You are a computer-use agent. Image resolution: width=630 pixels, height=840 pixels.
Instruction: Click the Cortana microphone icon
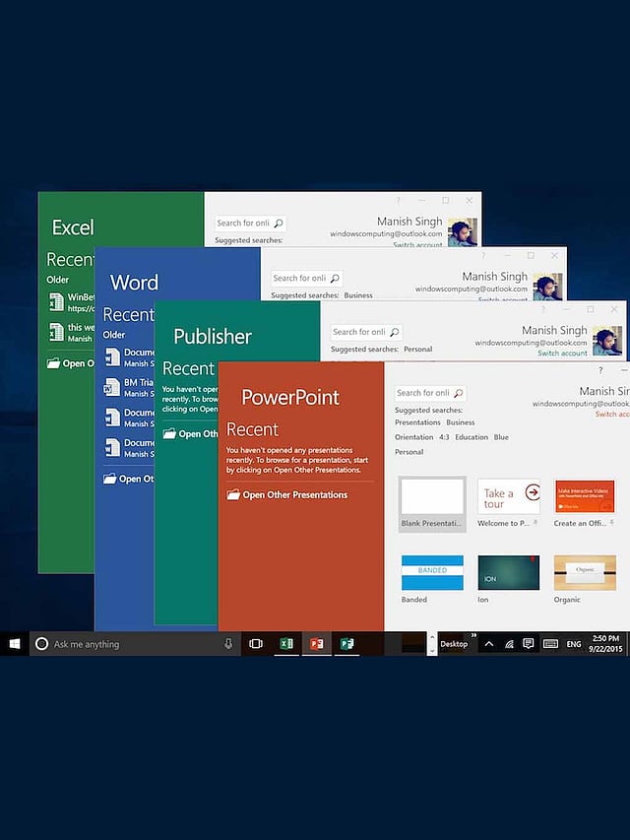(x=228, y=644)
